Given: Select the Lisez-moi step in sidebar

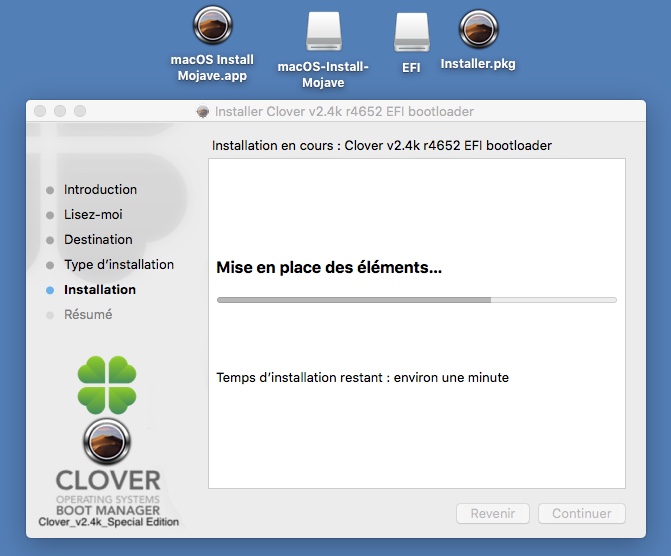Looking at the screenshot, I should click(x=93, y=214).
